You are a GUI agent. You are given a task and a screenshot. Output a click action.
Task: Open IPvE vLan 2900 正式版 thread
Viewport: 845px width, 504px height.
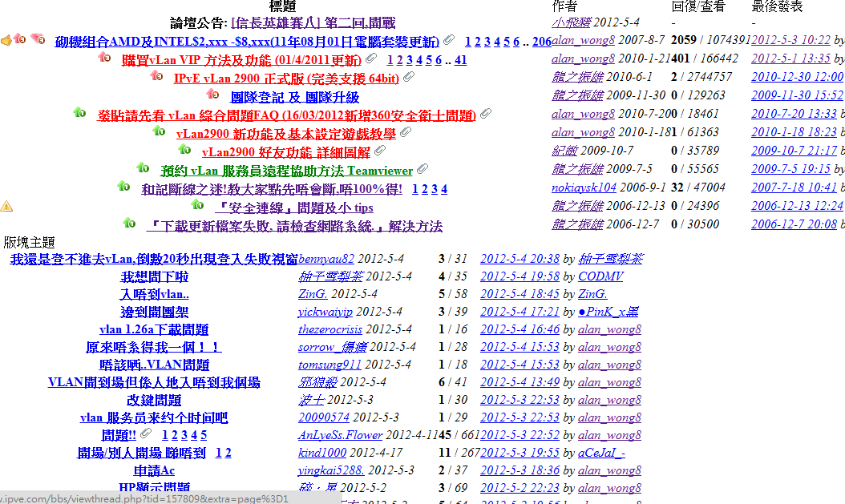point(286,78)
